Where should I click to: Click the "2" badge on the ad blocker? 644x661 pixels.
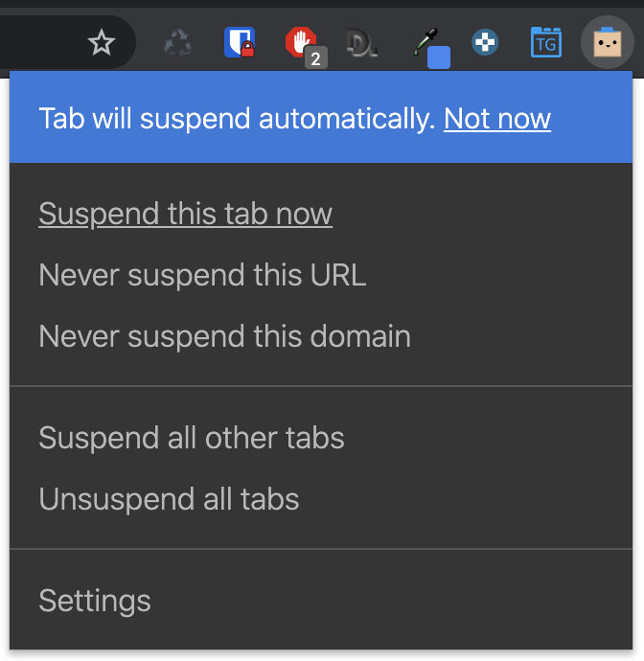point(315,58)
